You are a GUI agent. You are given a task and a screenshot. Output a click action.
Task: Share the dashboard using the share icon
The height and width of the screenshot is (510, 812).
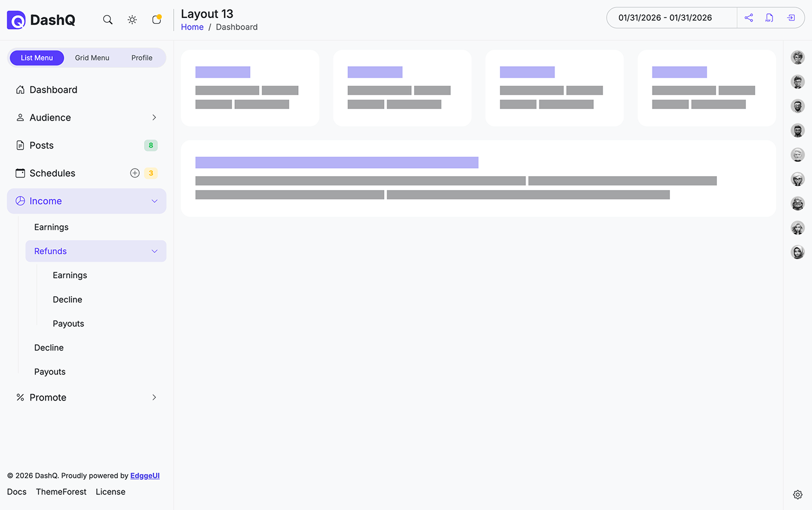(x=748, y=17)
